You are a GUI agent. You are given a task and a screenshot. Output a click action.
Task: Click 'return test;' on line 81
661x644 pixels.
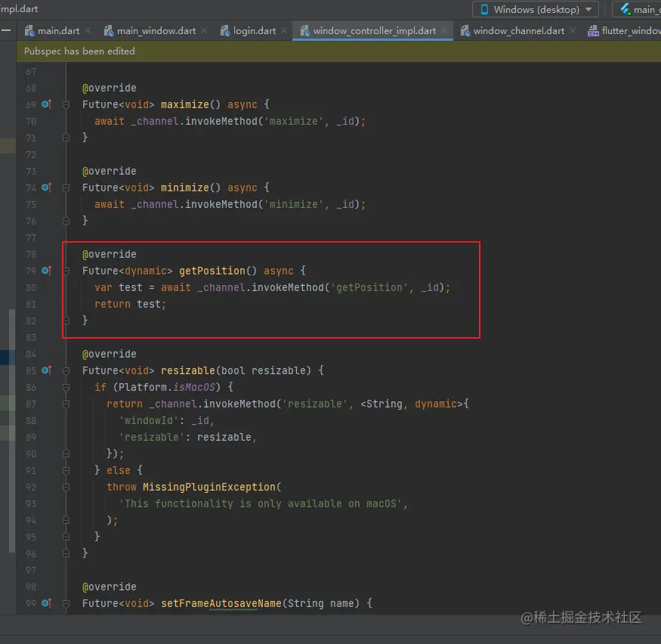click(x=130, y=304)
